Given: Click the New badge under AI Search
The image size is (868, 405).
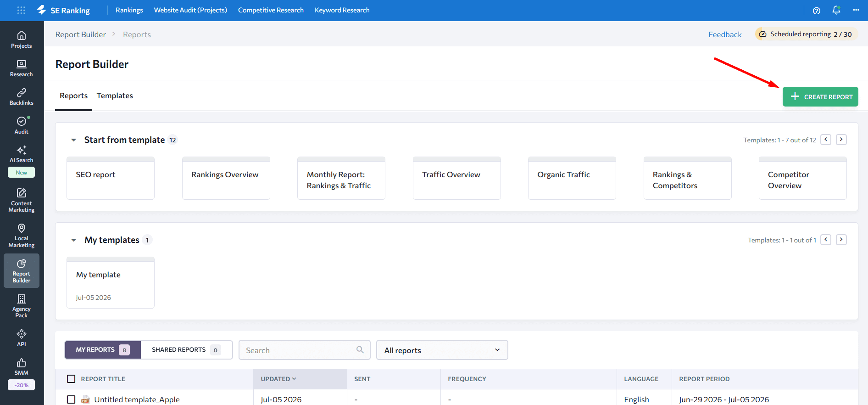Looking at the screenshot, I should click(22, 173).
